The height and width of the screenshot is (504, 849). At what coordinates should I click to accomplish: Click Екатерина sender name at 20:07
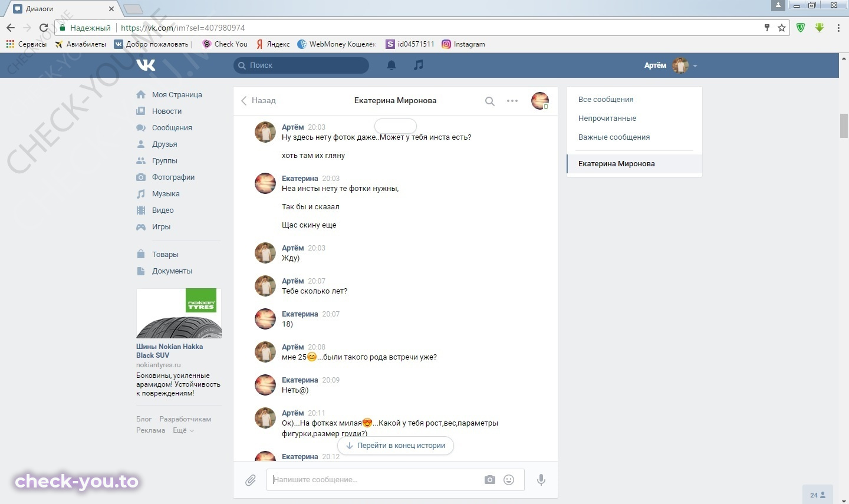(300, 314)
